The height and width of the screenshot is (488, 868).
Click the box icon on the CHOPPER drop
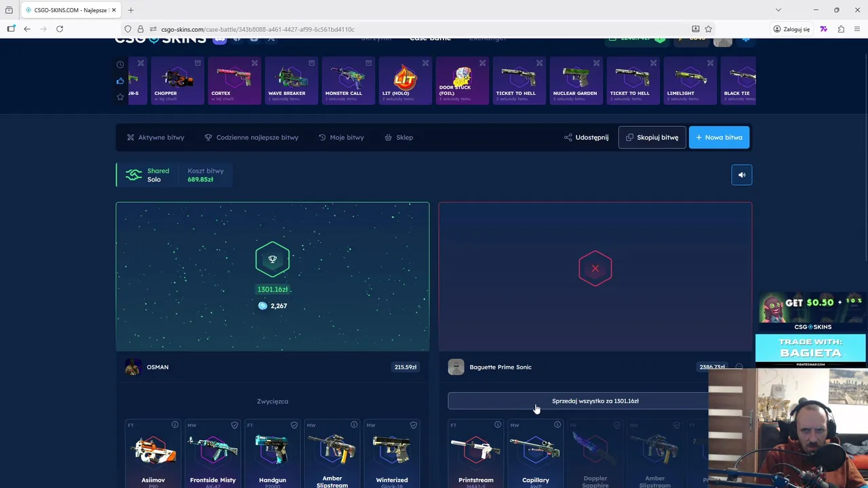197,63
